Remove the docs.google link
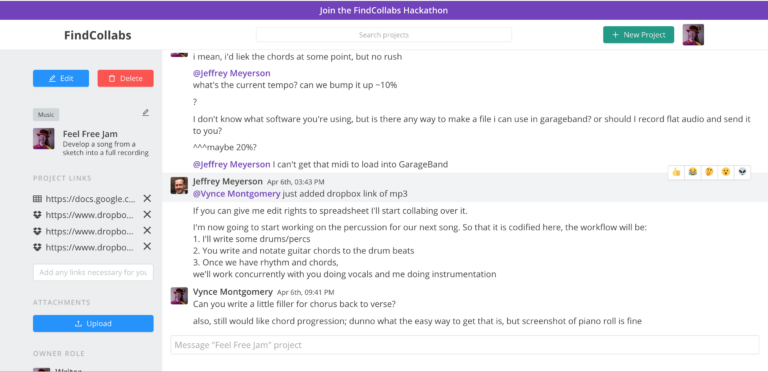The height and width of the screenshot is (372, 768). click(147, 198)
